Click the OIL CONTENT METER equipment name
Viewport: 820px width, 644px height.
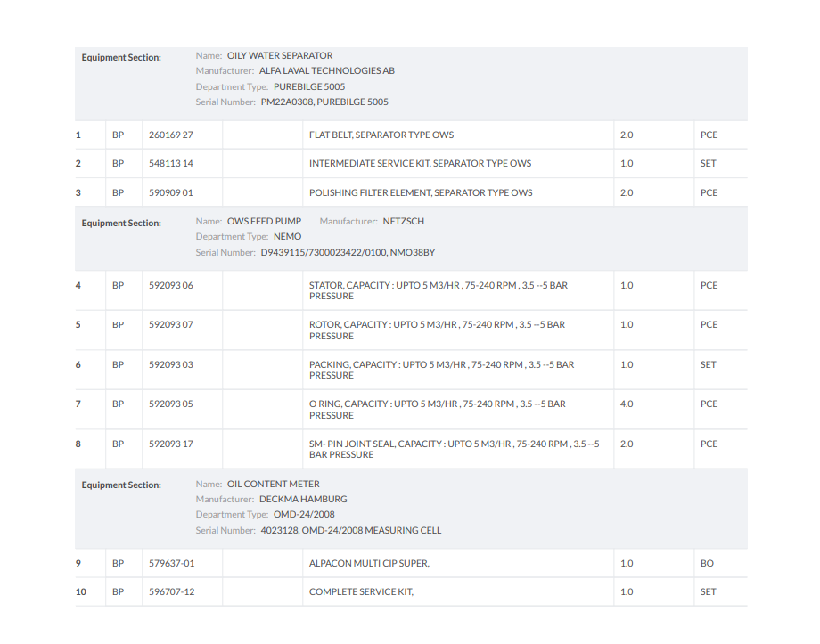[273, 484]
